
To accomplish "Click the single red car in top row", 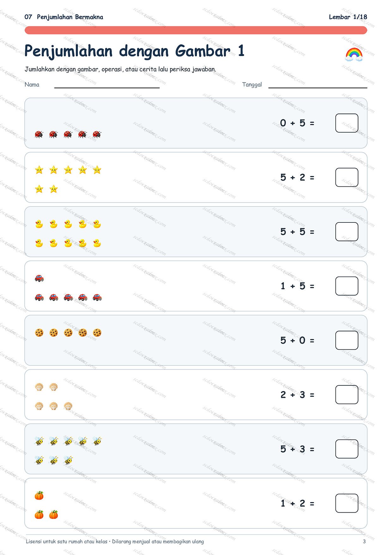I will click(x=39, y=278).
